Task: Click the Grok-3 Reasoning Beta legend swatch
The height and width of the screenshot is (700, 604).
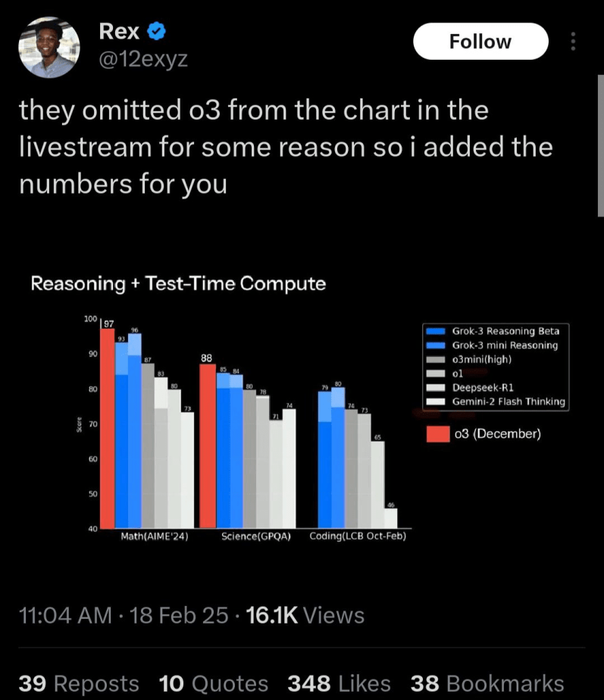Action: pyautogui.click(x=436, y=331)
